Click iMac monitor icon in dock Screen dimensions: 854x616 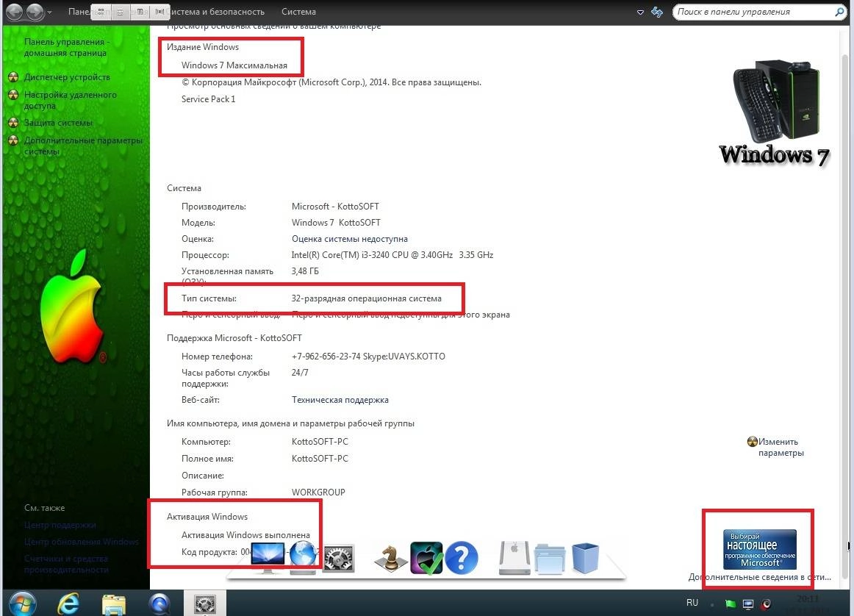[267, 558]
